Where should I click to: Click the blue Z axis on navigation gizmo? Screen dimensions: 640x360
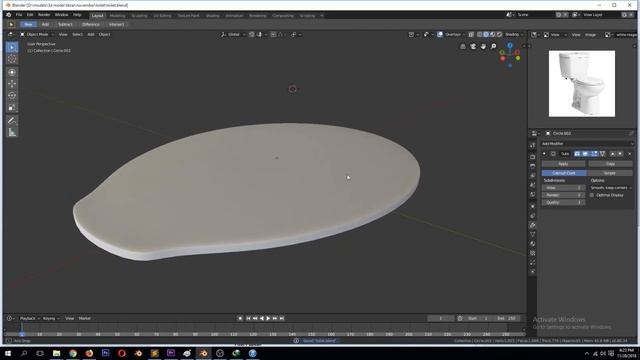click(x=510, y=46)
